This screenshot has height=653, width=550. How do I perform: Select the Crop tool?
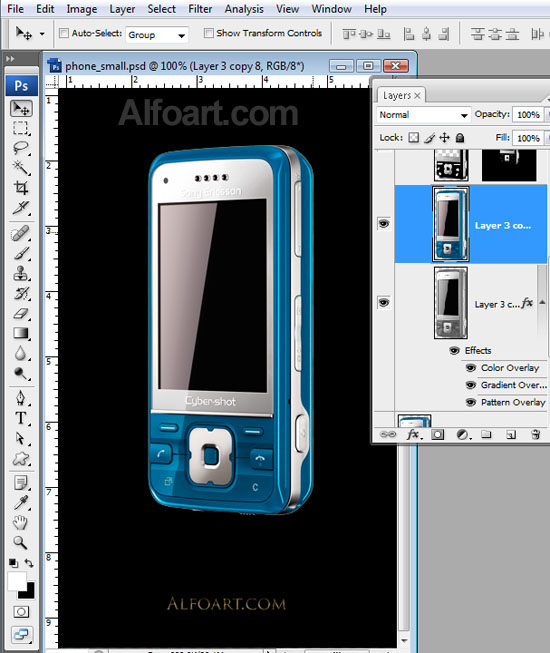pyautogui.click(x=21, y=187)
